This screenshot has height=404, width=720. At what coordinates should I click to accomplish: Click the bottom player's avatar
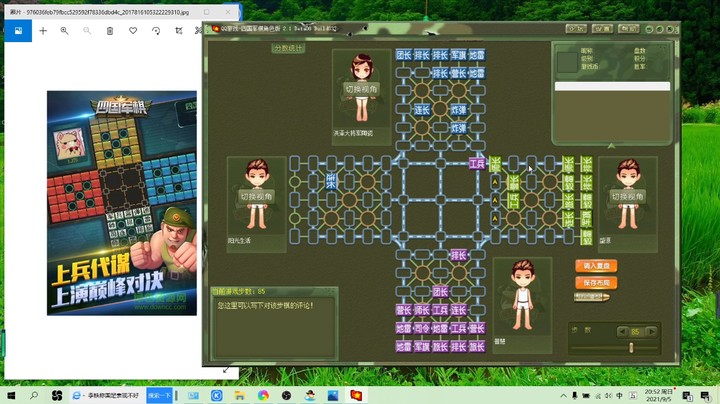point(523,295)
